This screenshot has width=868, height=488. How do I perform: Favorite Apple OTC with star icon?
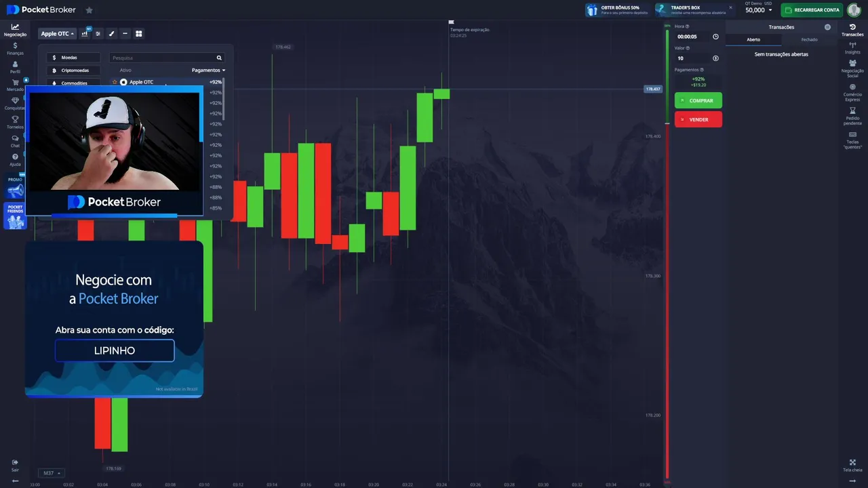(115, 82)
